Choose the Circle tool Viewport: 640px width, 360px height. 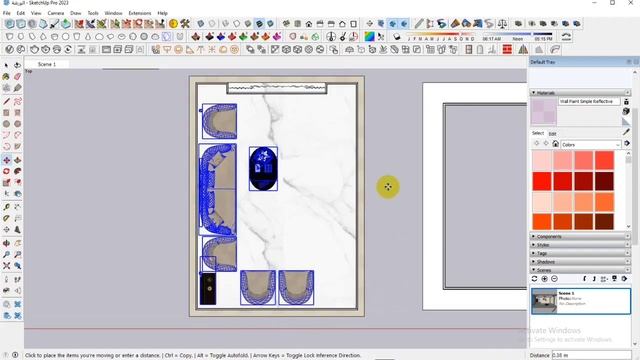[6, 124]
